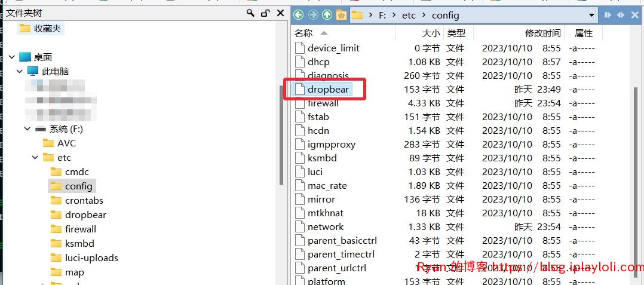
Task: Collapse the etc folder node
Action: click(x=35, y=157)
